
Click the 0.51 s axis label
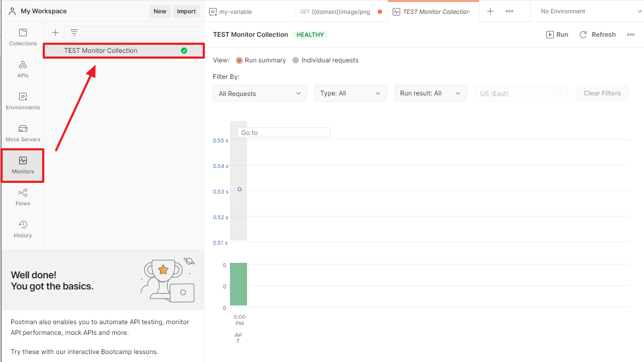point(220,243)
